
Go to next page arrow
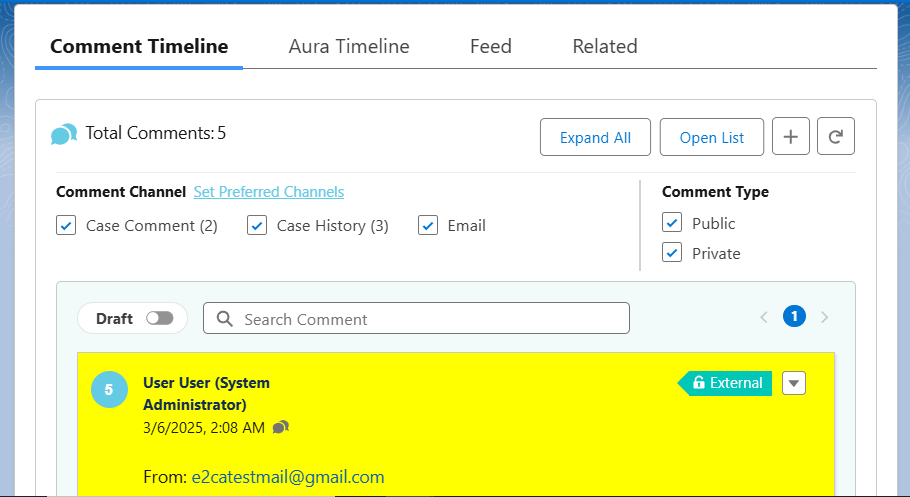824,317
